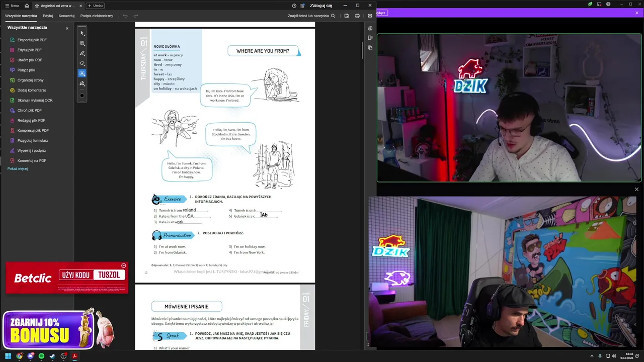Image resolution: width=644 pixels, height=362 pixels.
Task: Open the Edytuj menu tab
Action: pos(48,16)
